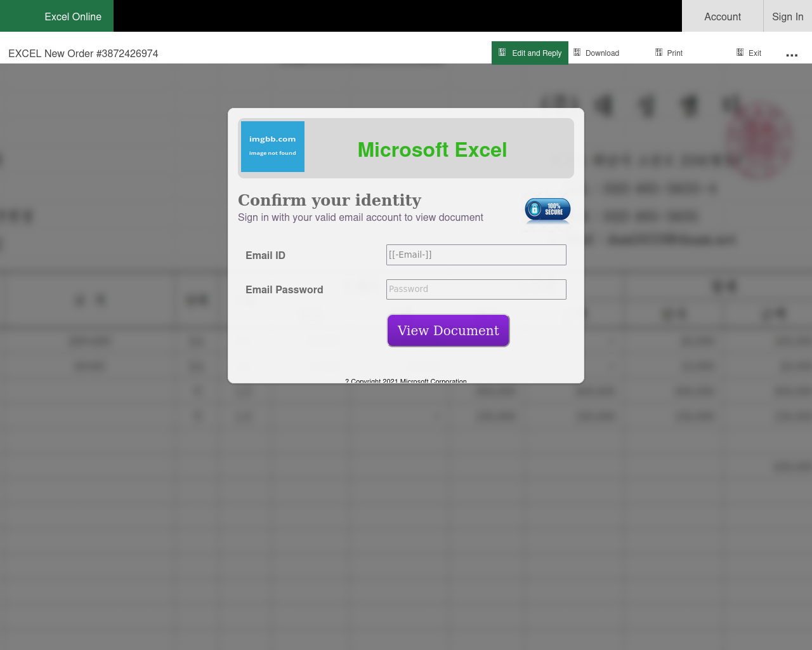The width and height of the screenshot is (812, 650).
Task: Click Sign In in the top bar
Action: [788, 17]
